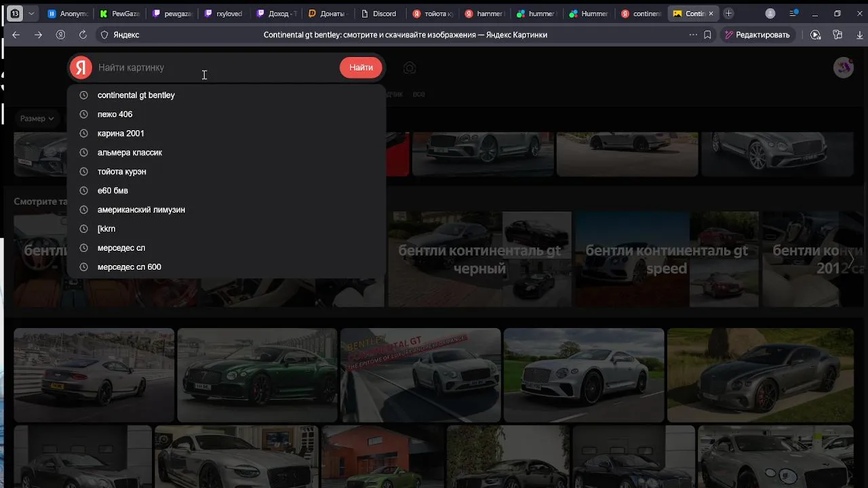The height and width of the screenshot is (488, 868).
Task: Open the browser profile avatar
Action: 770,14
